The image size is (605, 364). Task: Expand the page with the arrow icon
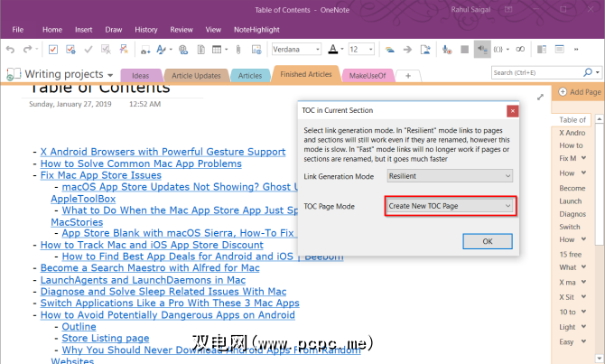541,95
